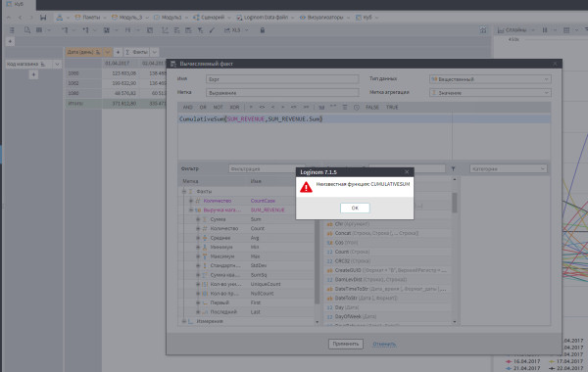
Task: Expand the Измерения tree node
Action: (x=184, y=321)
